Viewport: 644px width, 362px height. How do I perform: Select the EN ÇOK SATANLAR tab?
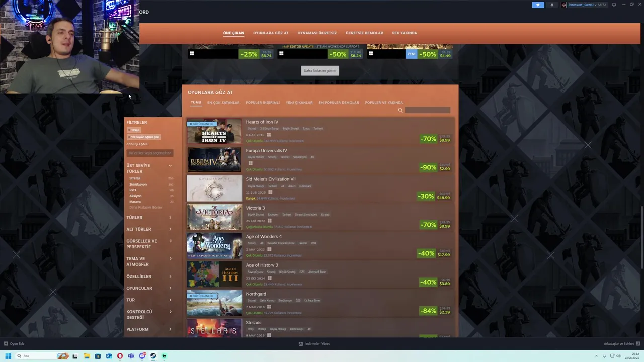point(223,102)
